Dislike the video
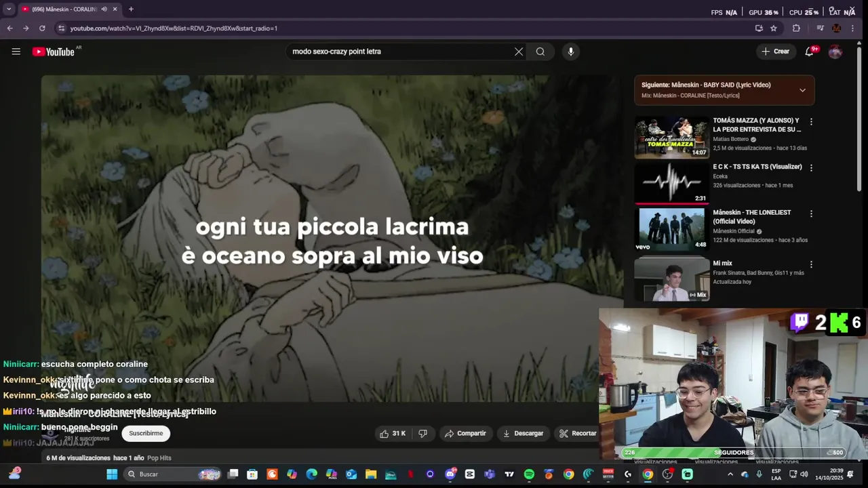 coord(423,433)
